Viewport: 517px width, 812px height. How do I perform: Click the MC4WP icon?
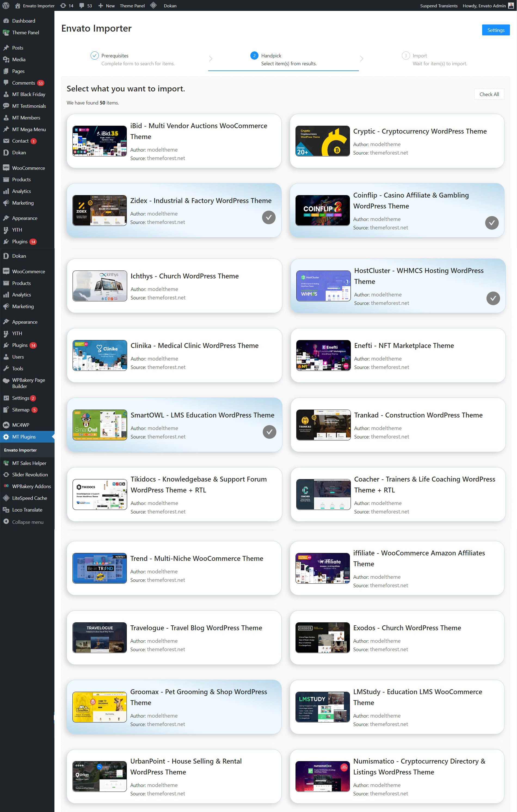6,425
